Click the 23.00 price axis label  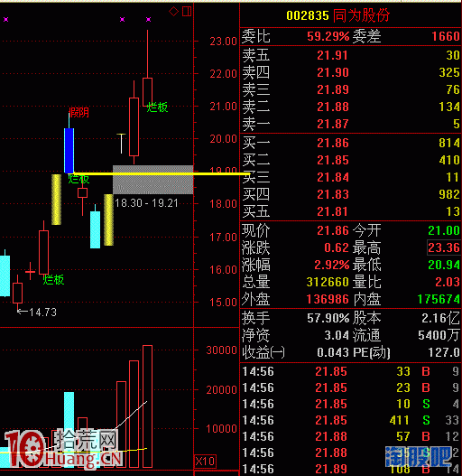pyautogui.click(x=223, y=41)
